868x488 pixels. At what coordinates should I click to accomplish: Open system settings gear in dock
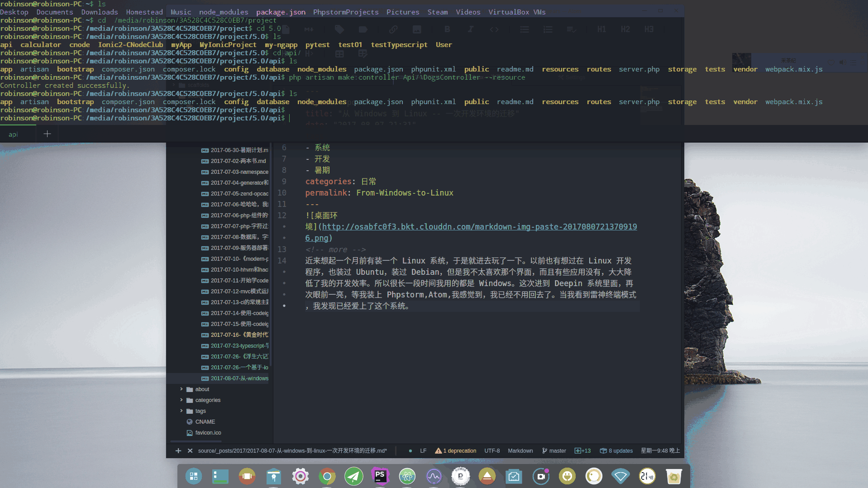pos(300,476)
